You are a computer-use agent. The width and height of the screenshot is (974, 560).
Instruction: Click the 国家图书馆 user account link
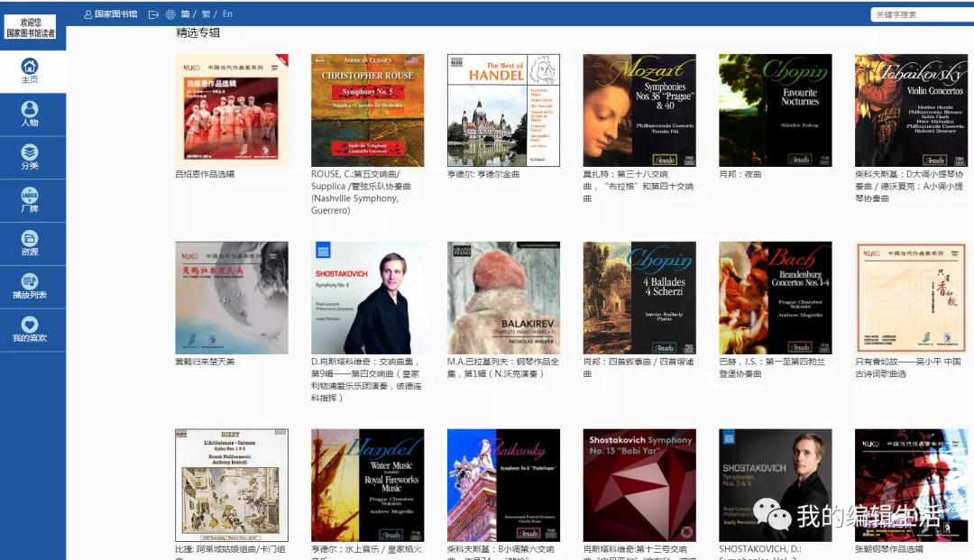pos(110,14)
